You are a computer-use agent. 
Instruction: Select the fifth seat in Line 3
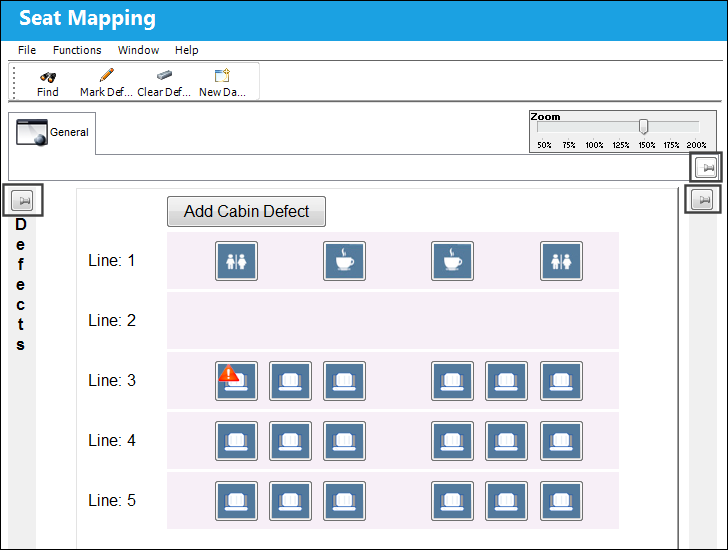click(507, 381)
